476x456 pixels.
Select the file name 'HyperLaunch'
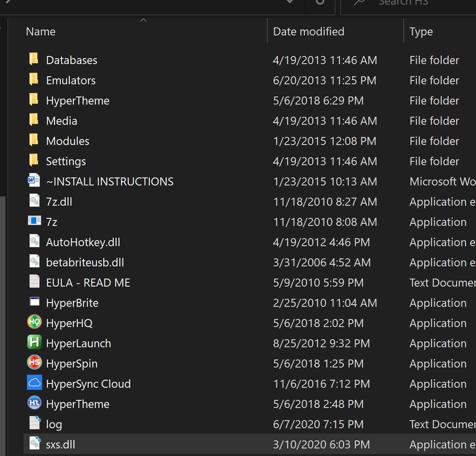point(79,343)
